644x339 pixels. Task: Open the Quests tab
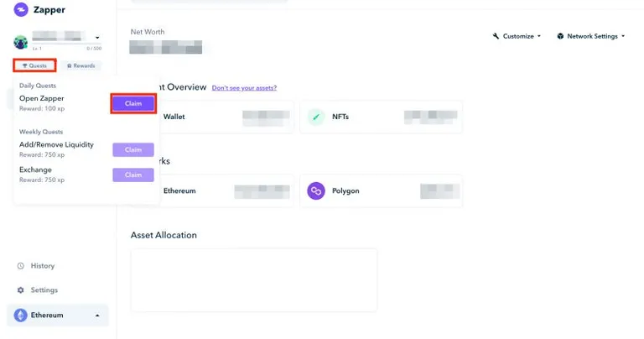pos(34,65)
